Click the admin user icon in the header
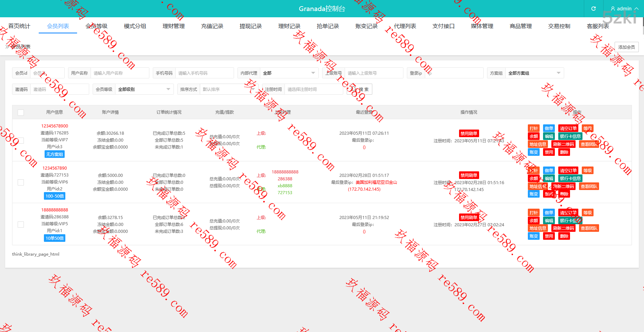The height and width of the screenshot is (332, 644). (613, 9)
